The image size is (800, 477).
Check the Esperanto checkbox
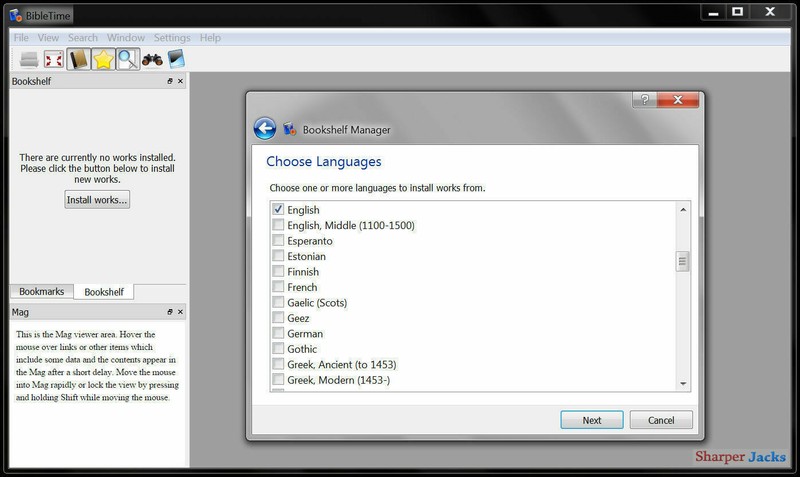[278, 240]
